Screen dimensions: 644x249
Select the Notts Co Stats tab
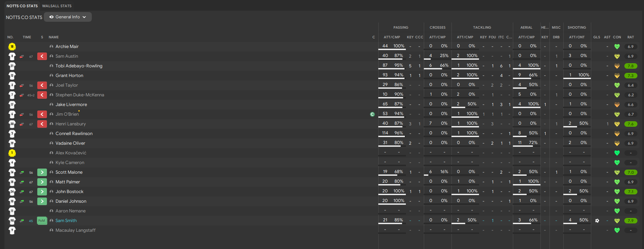pos(22,6)
